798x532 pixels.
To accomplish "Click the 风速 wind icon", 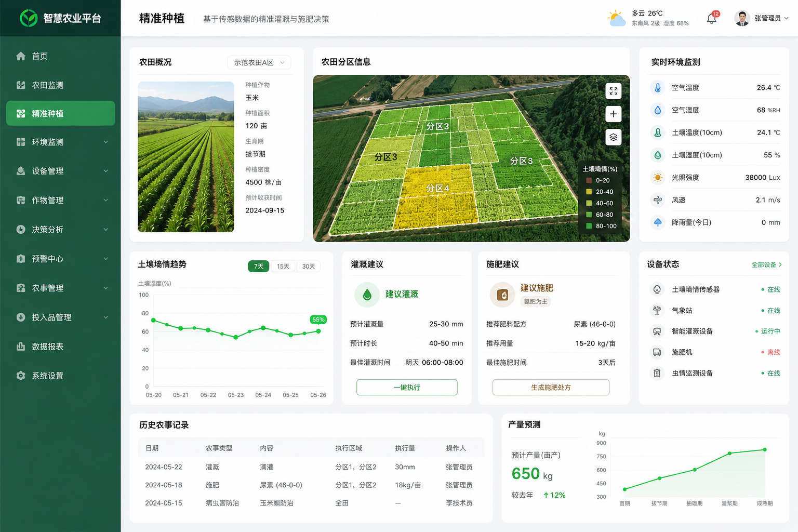I will point(658,200).
